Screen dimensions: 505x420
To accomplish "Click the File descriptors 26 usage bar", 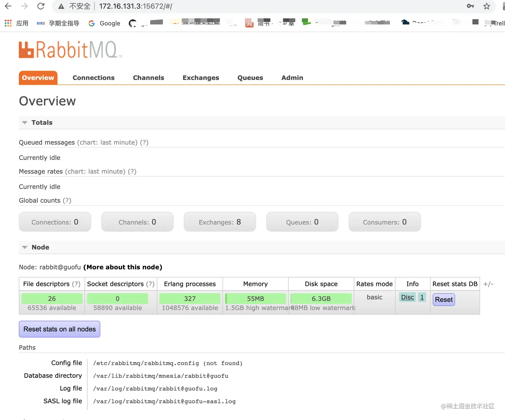I will coord(52,298).
